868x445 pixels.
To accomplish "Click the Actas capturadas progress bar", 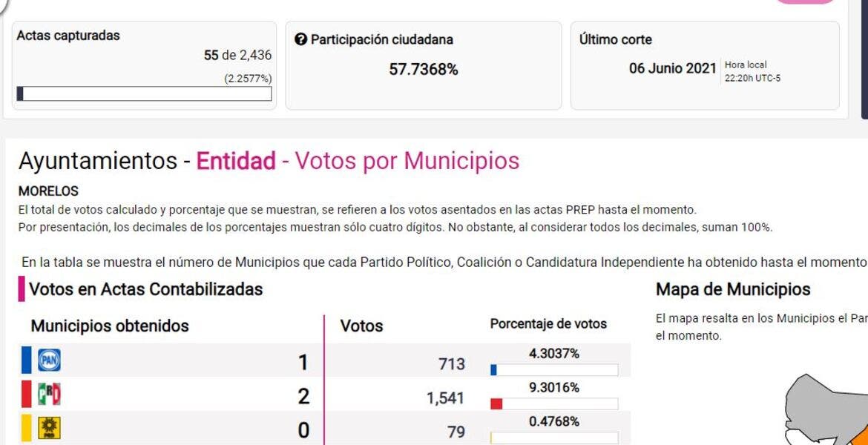I will (145, 94).
